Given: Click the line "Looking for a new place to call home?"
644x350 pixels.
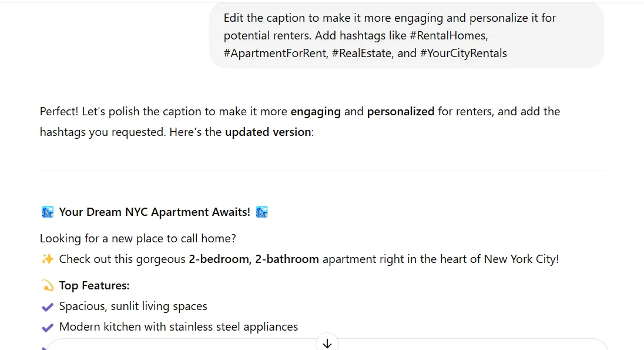Looking at the screenshot, I should click(138, 238).
